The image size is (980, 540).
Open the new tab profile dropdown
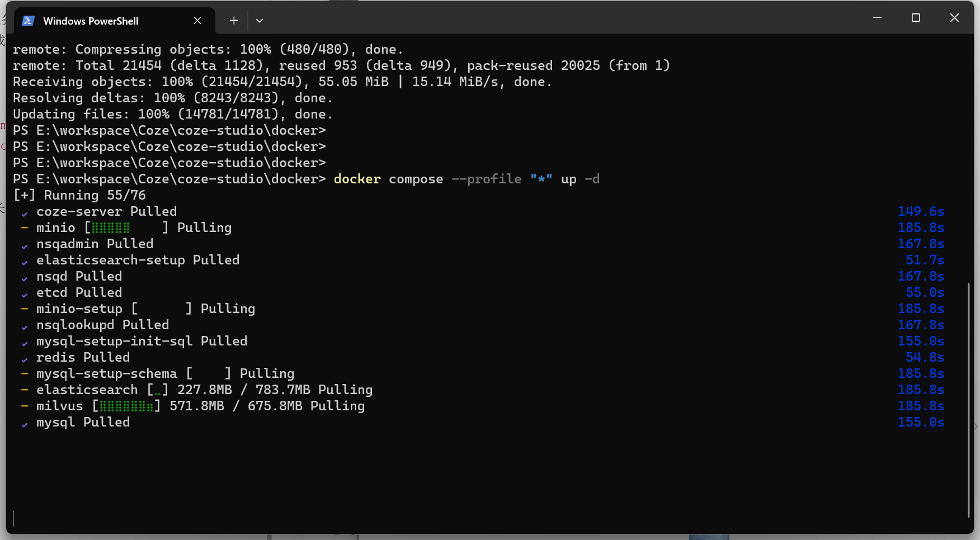[260, 21]
